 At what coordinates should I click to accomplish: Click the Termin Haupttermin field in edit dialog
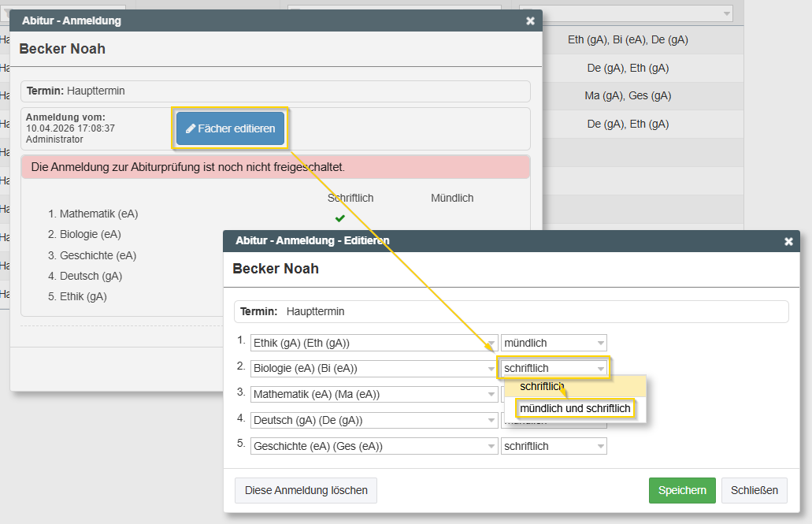click(510, 311)
